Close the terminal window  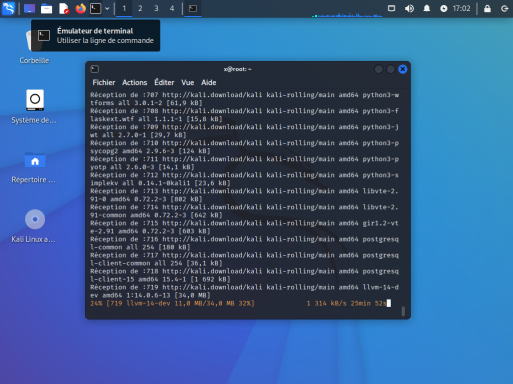[403, 69]
